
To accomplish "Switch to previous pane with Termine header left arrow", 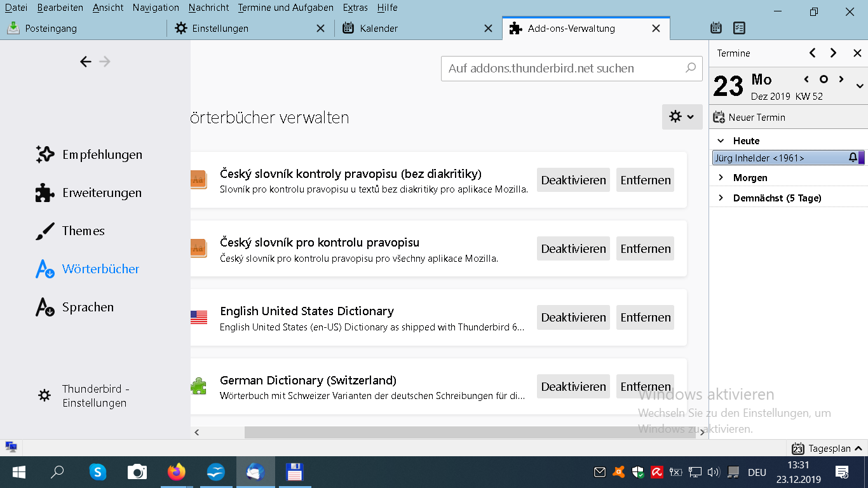I will pyautogui.click(x=812, y=53).
